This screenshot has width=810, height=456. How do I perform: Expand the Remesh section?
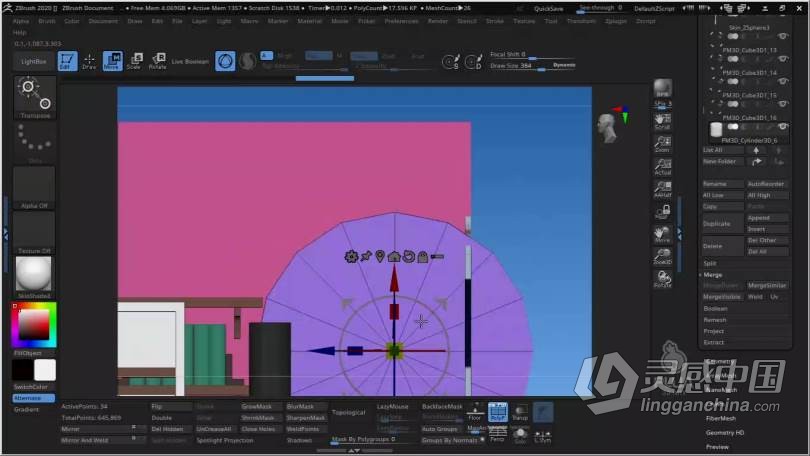tap(715, 320)
